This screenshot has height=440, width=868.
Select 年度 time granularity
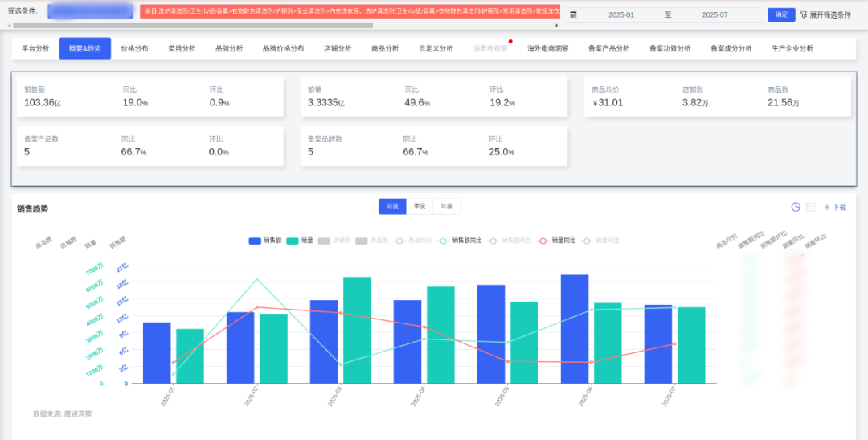(447, 207)
